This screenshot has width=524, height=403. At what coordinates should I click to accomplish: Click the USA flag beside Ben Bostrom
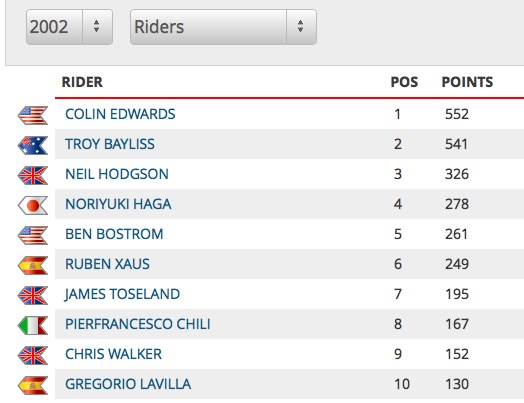point(33,235)
